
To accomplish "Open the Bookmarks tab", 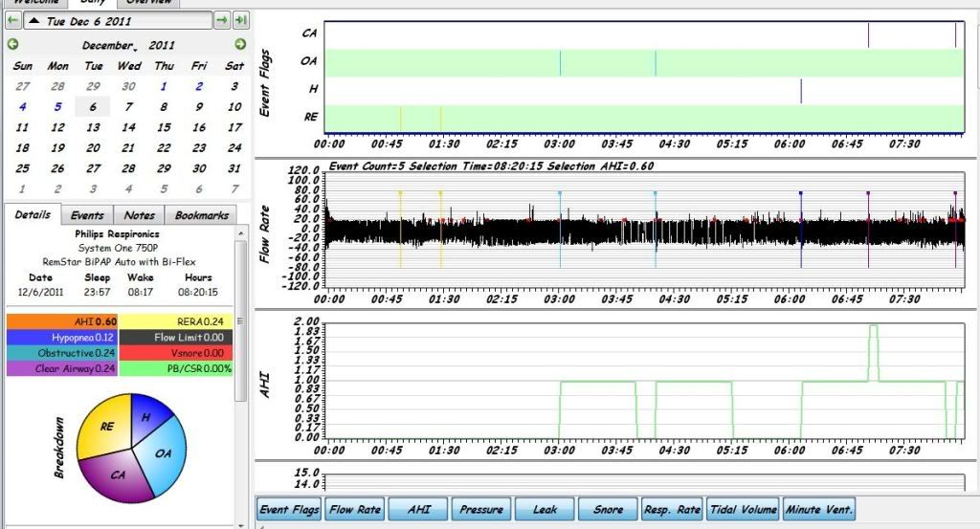I will [x=201, y=215].
